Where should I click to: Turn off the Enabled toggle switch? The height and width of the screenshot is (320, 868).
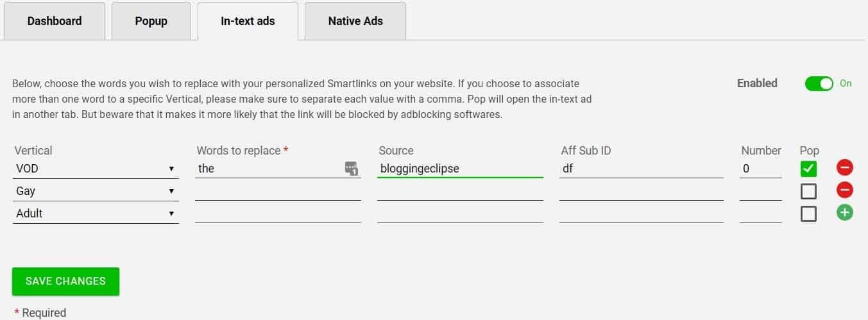coord(819,83)
